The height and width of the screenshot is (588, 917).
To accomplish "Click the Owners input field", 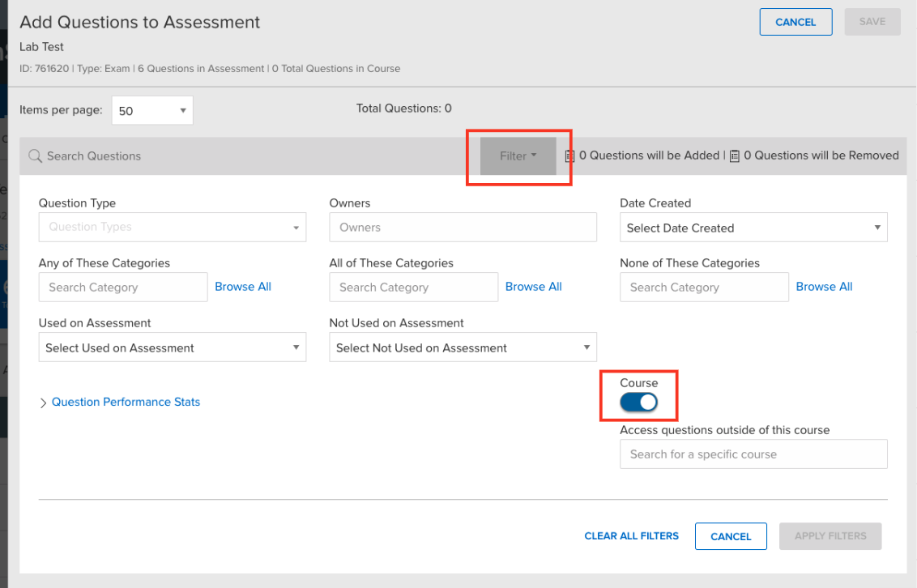I will [x=462, y=227].
